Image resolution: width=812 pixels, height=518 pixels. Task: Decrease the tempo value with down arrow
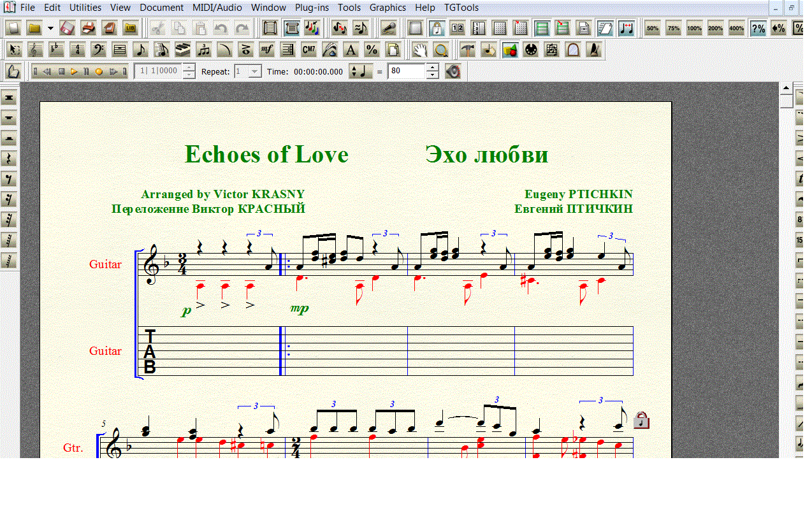click(432, 75)
